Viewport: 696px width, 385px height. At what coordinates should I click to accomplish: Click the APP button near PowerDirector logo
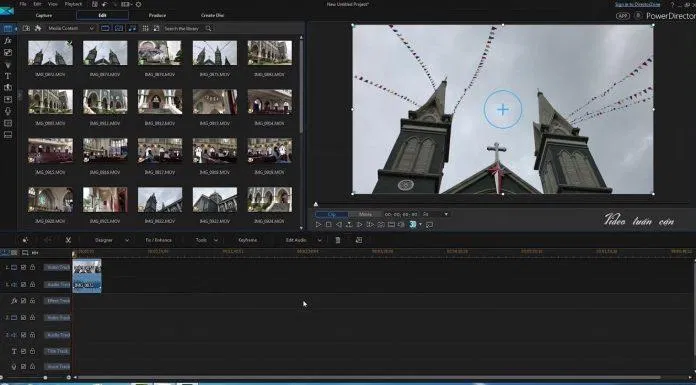[623, 16]
